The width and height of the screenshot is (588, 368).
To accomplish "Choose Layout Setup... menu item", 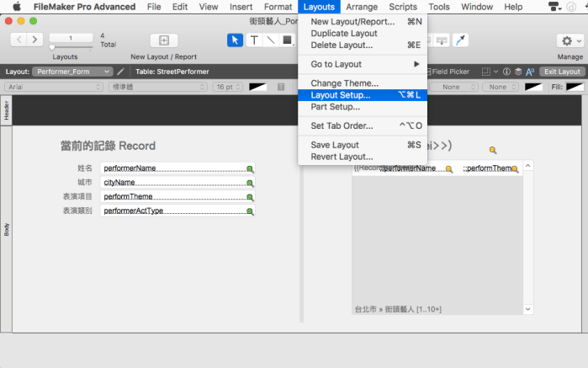I will click(363, 95).
